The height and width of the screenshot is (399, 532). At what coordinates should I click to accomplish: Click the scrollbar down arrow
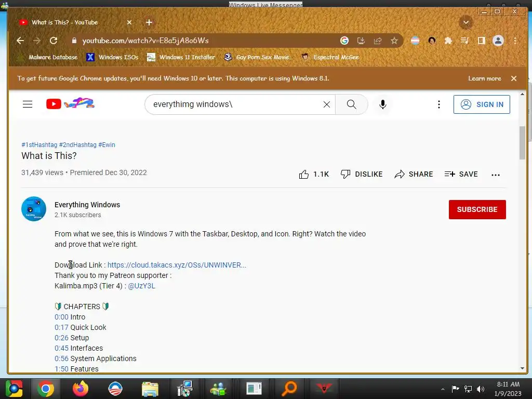tap(522, 368)
